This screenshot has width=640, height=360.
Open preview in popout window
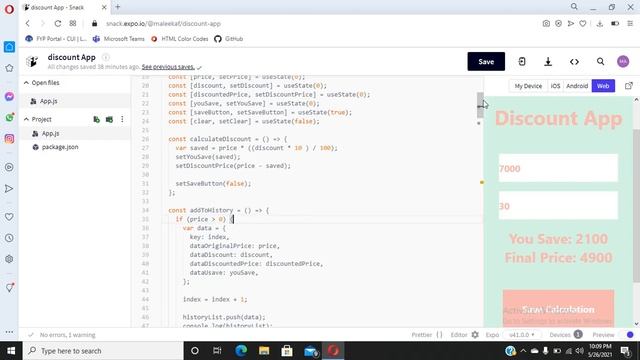pos(629,86)
